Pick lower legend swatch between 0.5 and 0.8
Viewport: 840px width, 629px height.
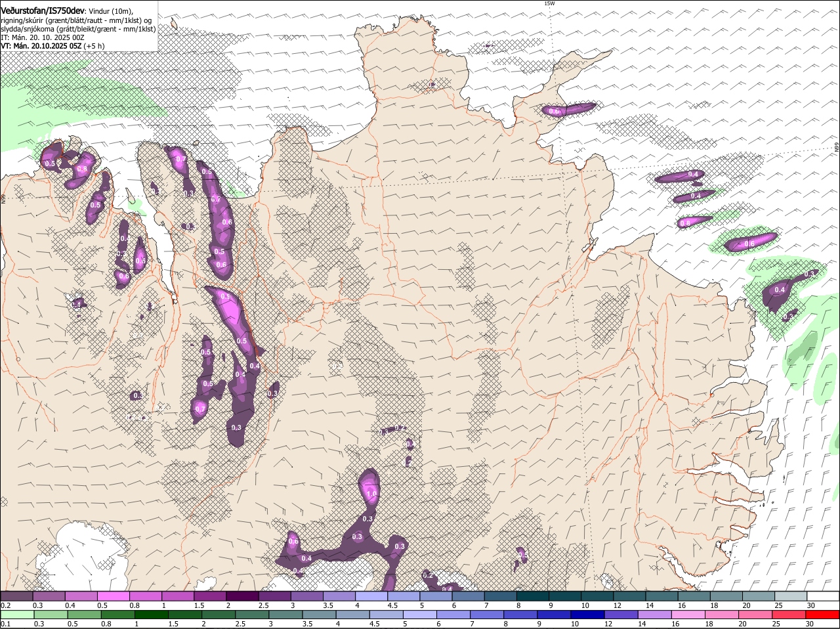click(x=85, y=615)
